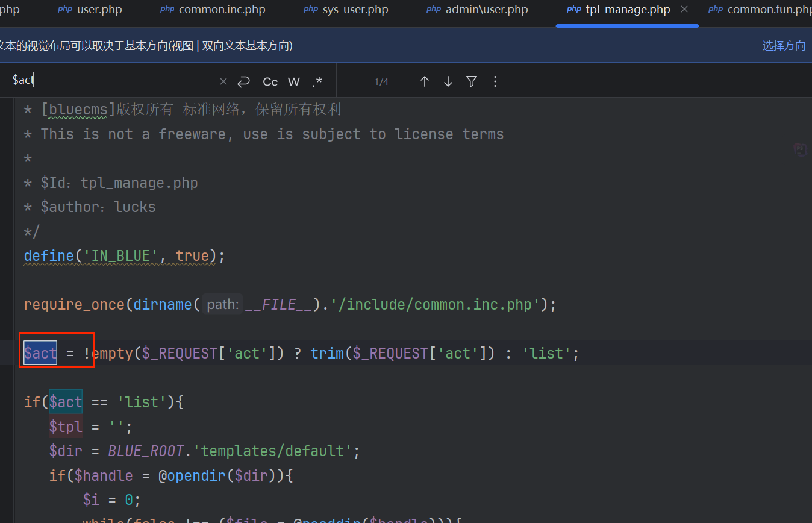Click the PhpStorm icon in editor corner
The height and width of the screenshot is (523, 812).
click(800, 150)
